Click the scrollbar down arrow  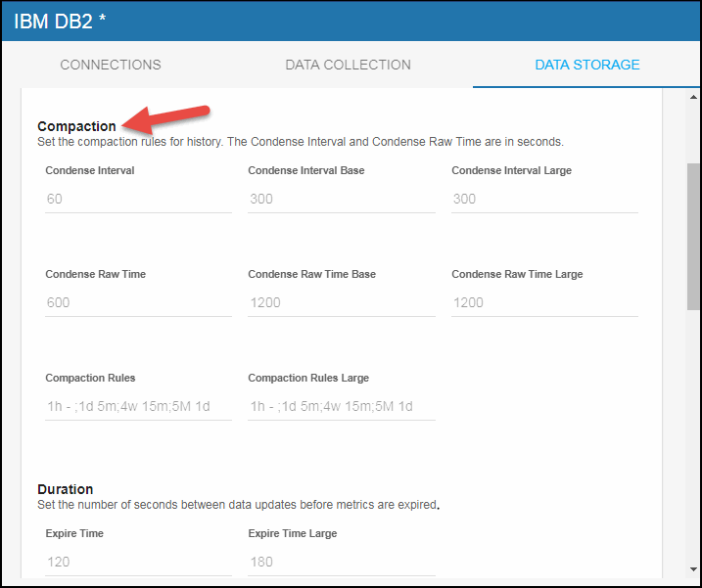tap(693, 570)
